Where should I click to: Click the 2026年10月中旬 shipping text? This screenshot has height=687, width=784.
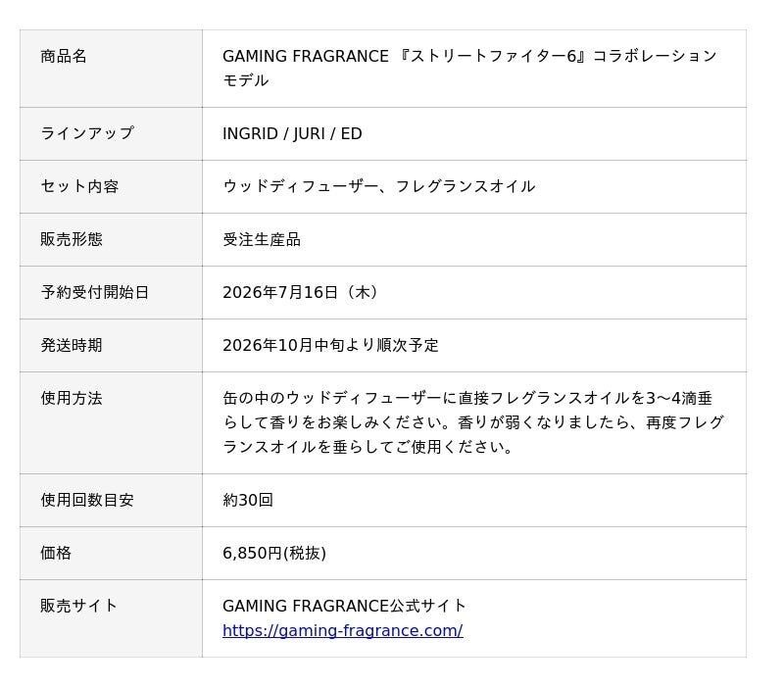click(330, 346)
